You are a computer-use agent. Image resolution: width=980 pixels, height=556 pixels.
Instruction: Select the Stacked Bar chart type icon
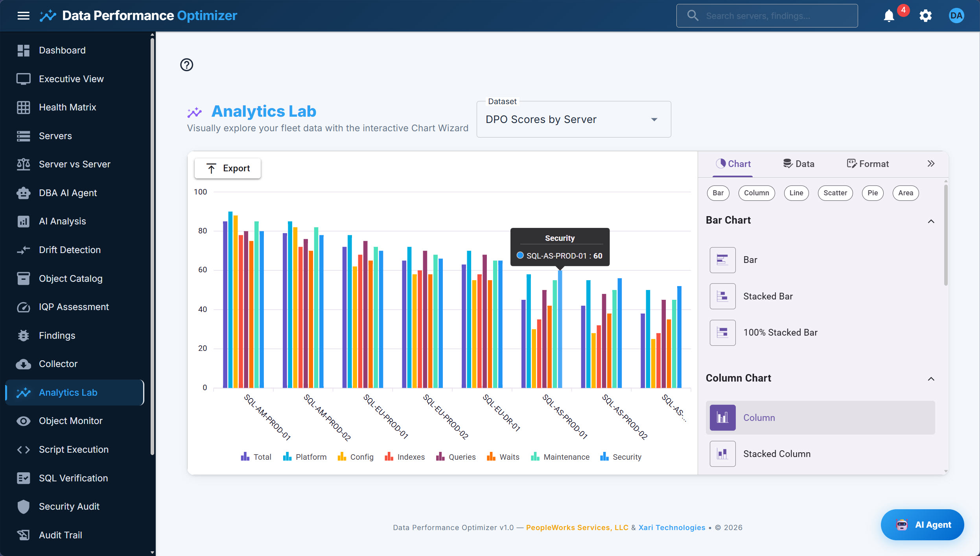[x=722, y=296]
